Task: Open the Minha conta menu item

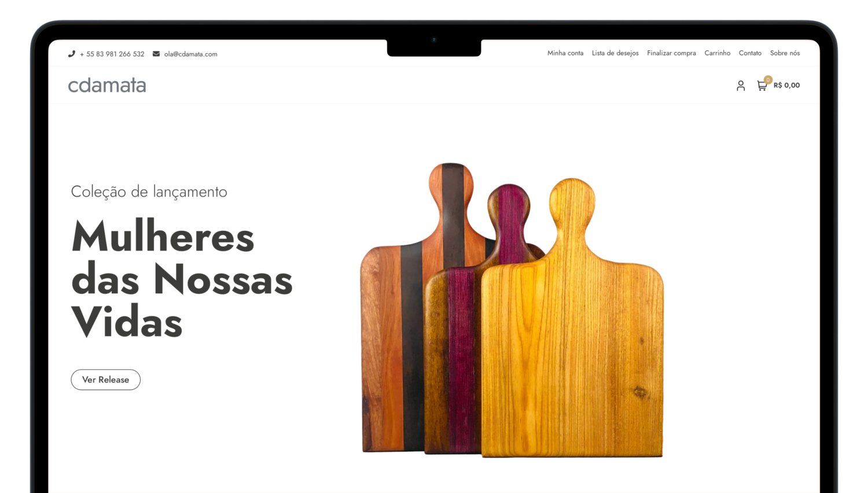Action: pos(565,53)
